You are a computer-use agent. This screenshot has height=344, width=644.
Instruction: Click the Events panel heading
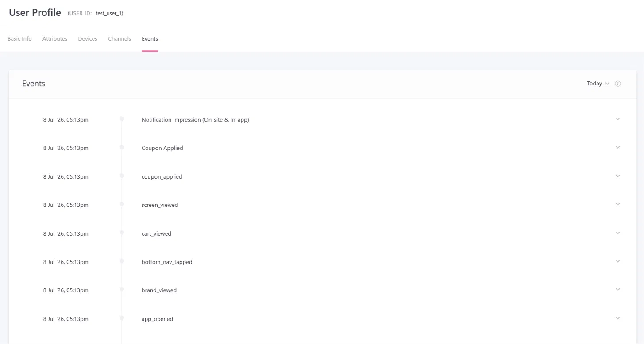[x=34, y=84]
